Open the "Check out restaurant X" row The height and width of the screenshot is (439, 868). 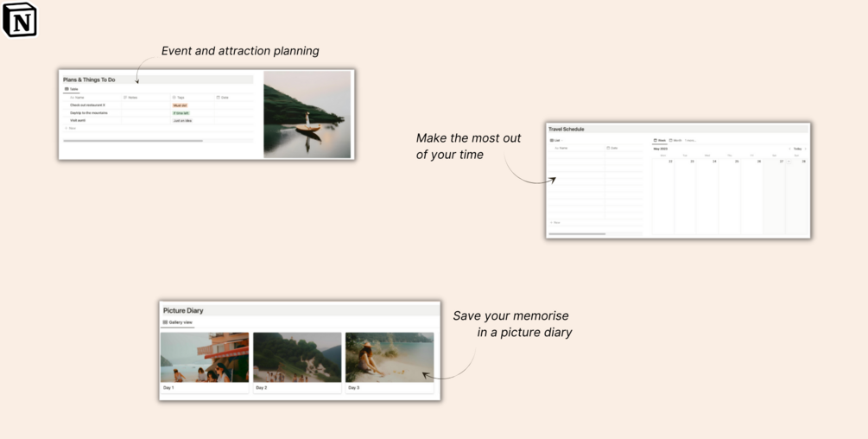87,105
